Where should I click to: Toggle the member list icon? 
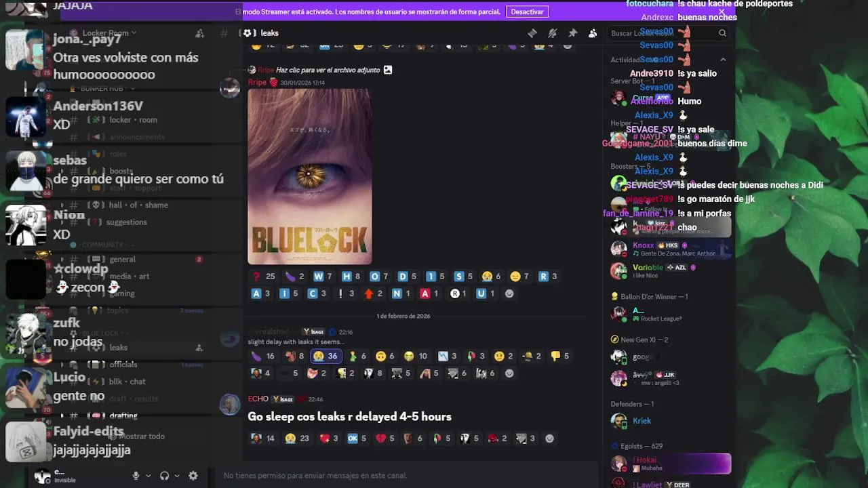pyautogui.click(x=593, y=33)
